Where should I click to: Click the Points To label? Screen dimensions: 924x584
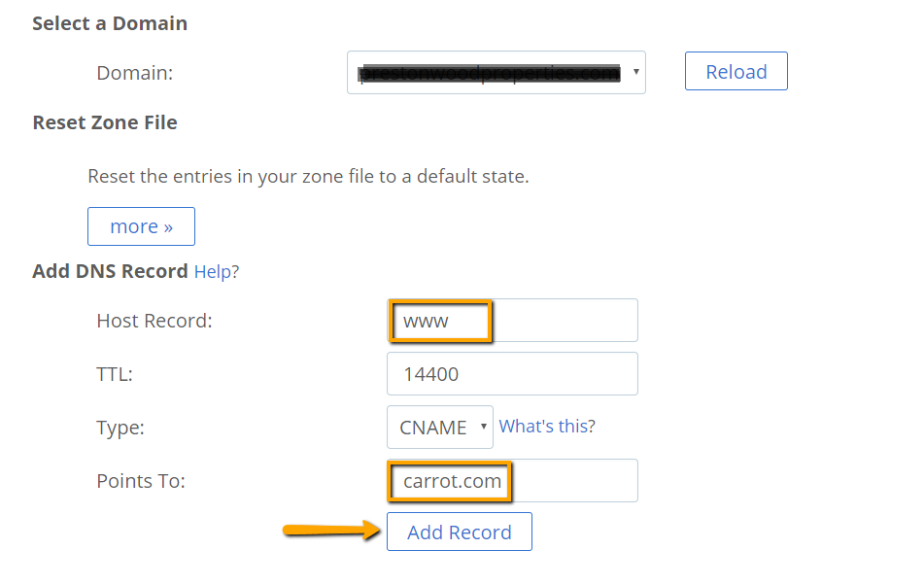coord(141,481)
